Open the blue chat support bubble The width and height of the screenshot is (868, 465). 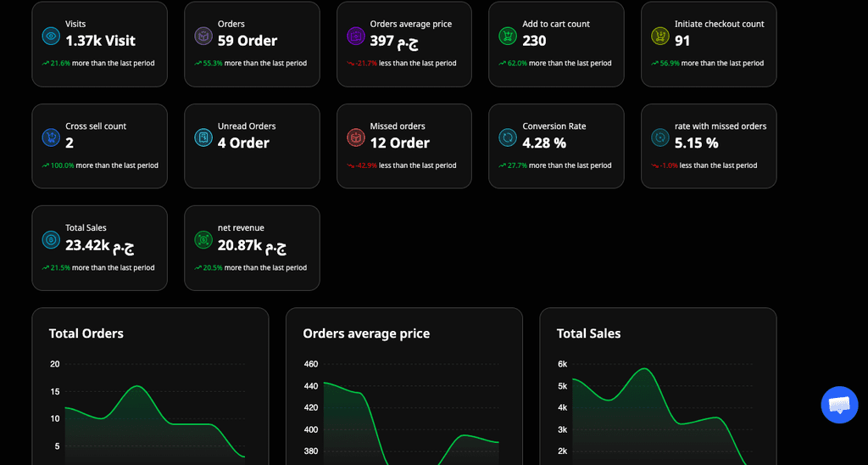click(839, 405)
